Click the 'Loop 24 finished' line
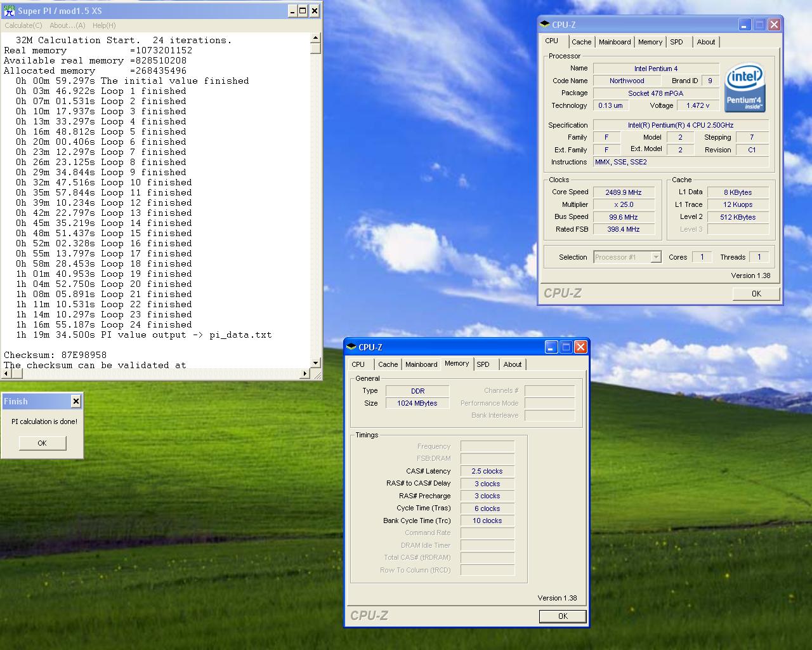812x650 pixels. [x=103, y=325]
